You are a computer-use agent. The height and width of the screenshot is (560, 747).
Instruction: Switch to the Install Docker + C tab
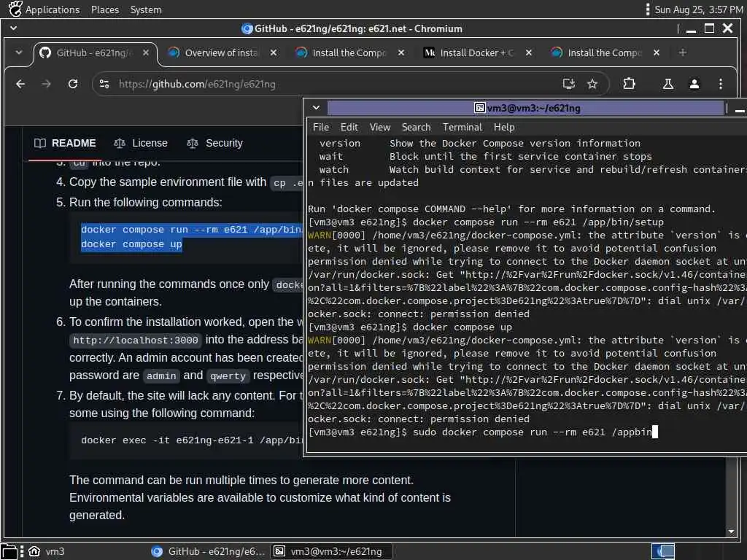(476, 52)
